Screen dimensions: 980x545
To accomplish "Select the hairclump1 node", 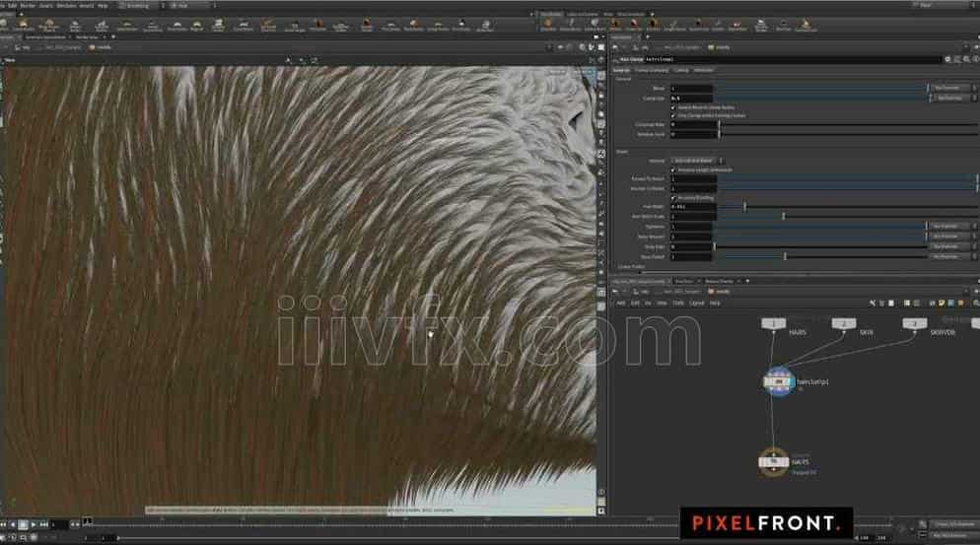I will [x=779, y=381].
